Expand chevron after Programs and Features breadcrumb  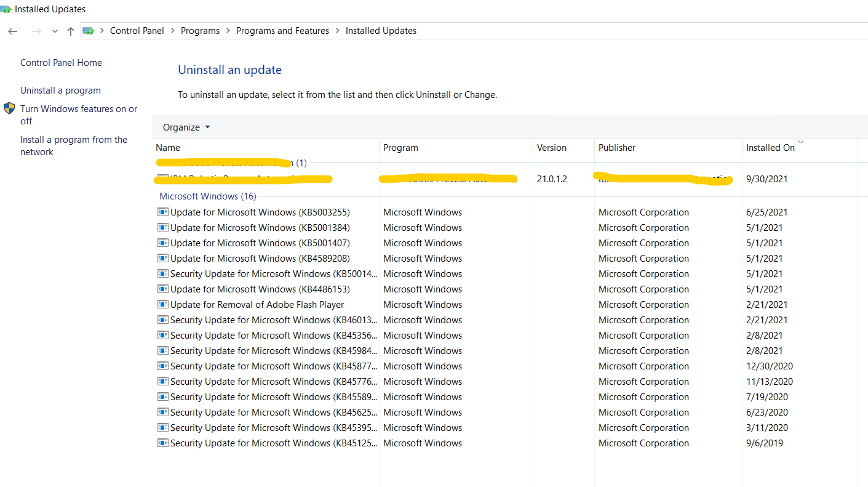tap(337, 31)
